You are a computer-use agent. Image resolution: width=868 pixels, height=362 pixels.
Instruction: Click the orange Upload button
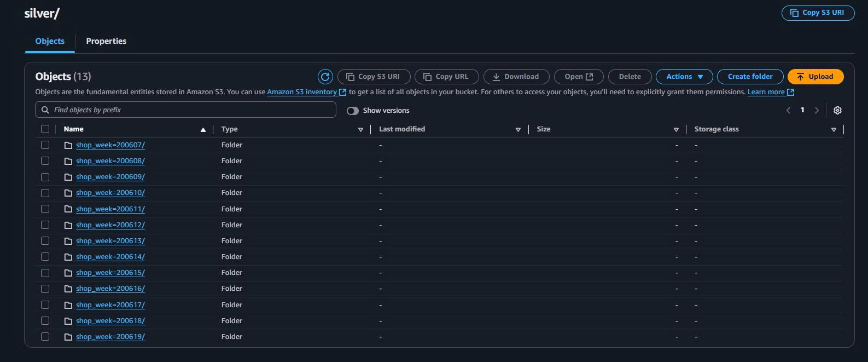pyautogui.click(x=815, y=77)
